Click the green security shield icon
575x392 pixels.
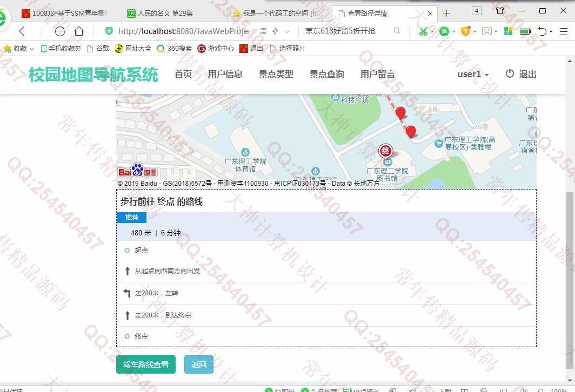[x=109, y=31]
